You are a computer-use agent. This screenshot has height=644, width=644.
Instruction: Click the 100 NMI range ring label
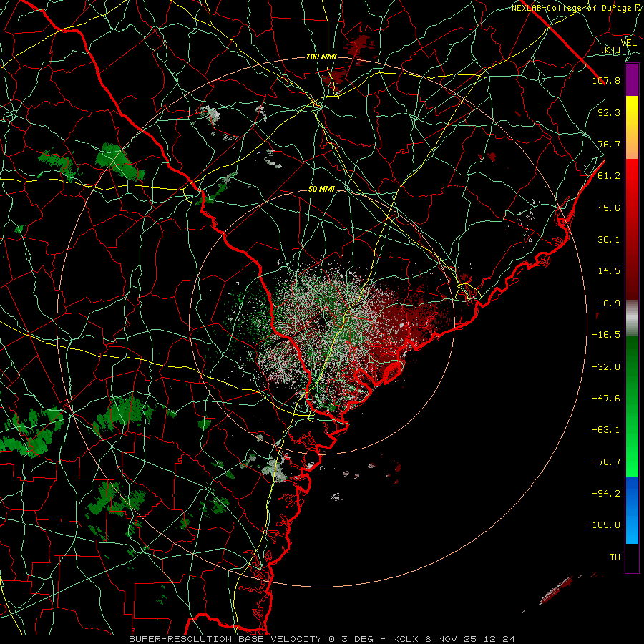click(x=321, y=57)
